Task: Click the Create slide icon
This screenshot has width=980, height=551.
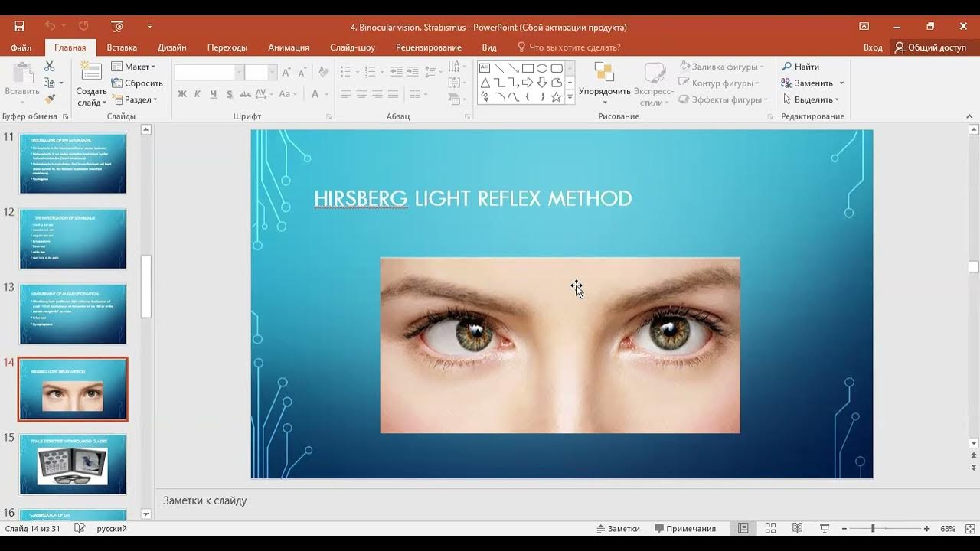Action: [x=91, y=73]
